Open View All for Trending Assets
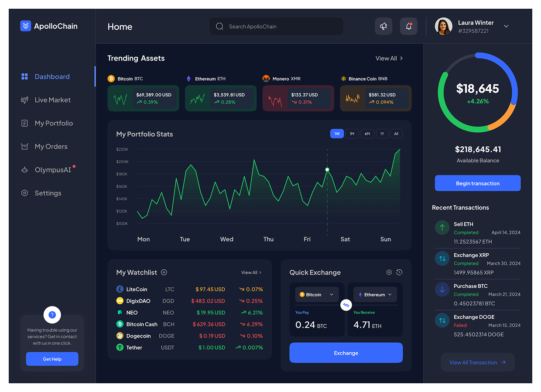 [x=389, y=58]
